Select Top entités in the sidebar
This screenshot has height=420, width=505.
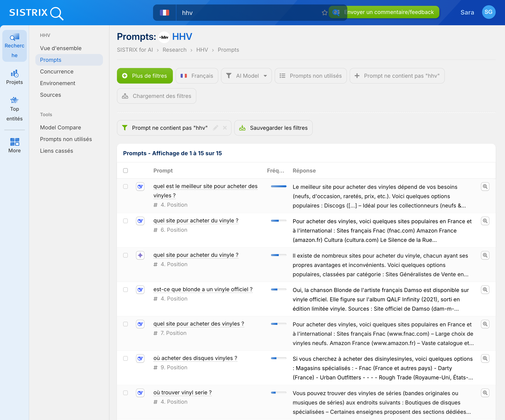coord(14,108)
